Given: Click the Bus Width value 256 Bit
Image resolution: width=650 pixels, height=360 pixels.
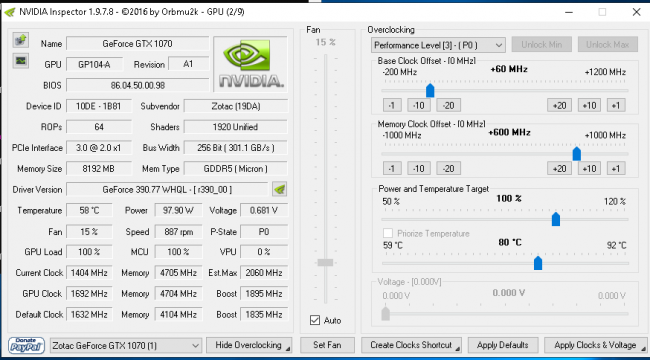Looking at the screenshot, I should pyautogui.click(x=235, y=148).
